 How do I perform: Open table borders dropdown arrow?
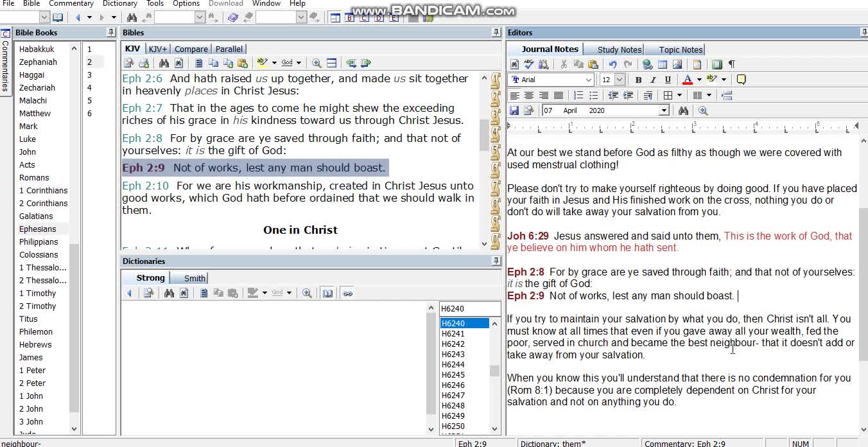[x=679, y=95]
